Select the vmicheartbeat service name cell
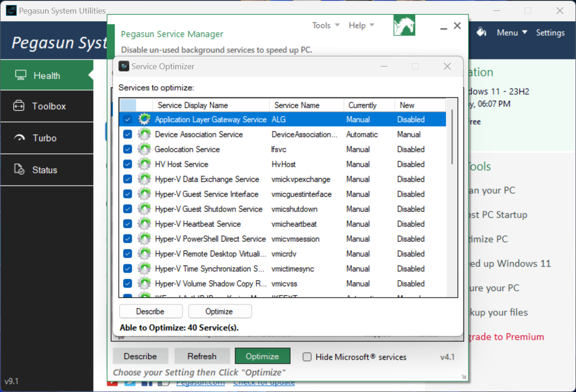Viewport: 576px width, 392px height. pyautogui.click(x=294, y=224)
